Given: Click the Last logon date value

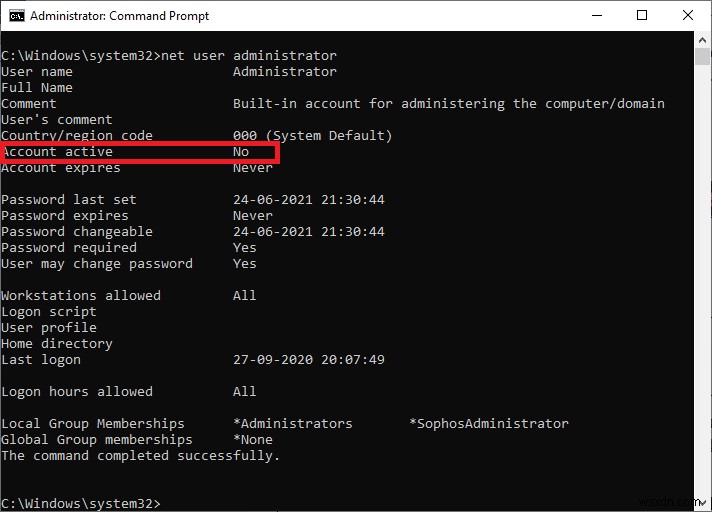Looking at the screenshot, I should (309, 360).
